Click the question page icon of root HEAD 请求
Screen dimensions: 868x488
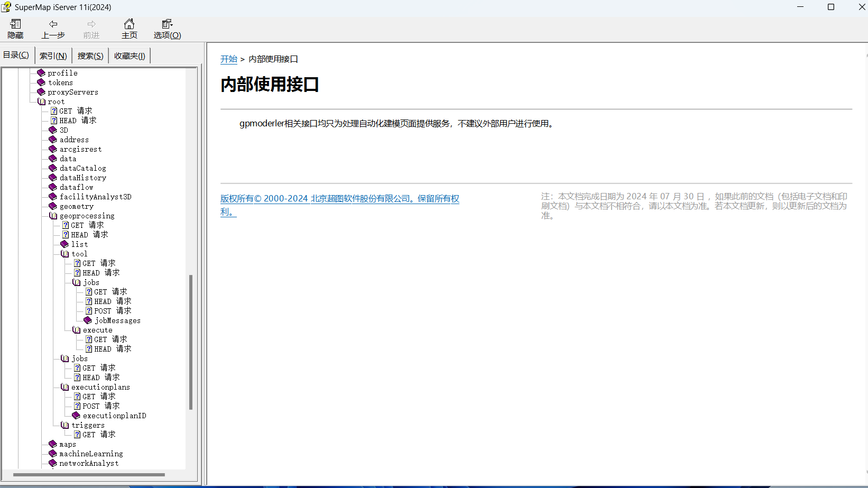click(54, 121)
